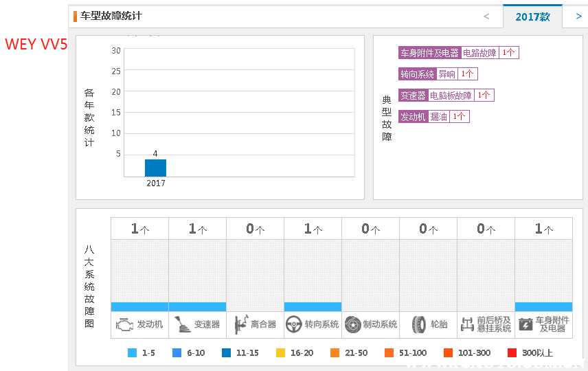The height and width of the screenshot is (371, 588).
Task: Click the clutch (离合器) pedal icon
Action: click(x=240, y=324)
